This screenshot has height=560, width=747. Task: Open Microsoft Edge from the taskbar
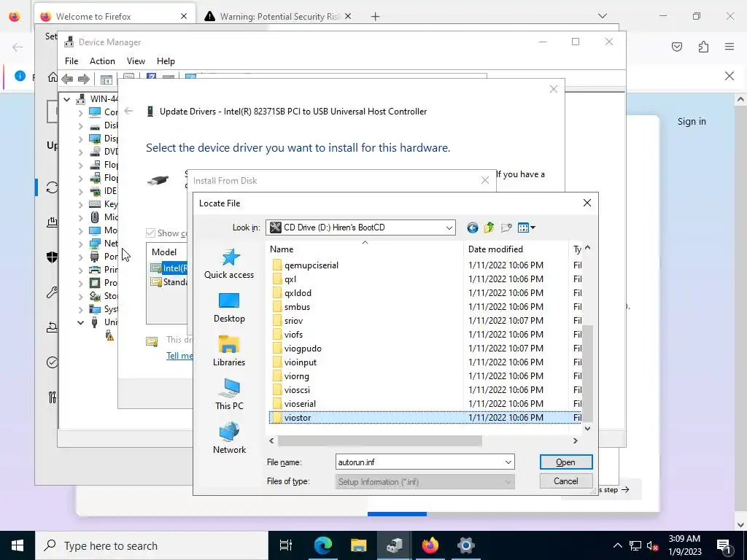click(322, 545)
